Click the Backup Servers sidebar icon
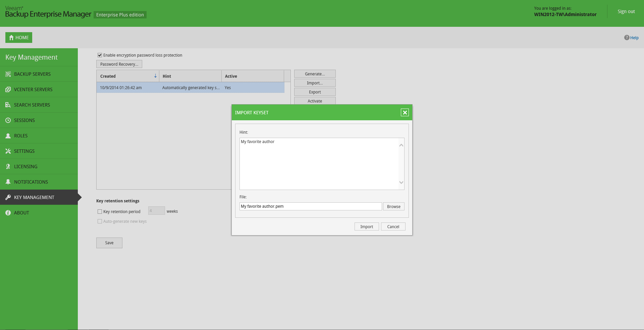This screenshot has width=644, height=330. pos(8,74)
